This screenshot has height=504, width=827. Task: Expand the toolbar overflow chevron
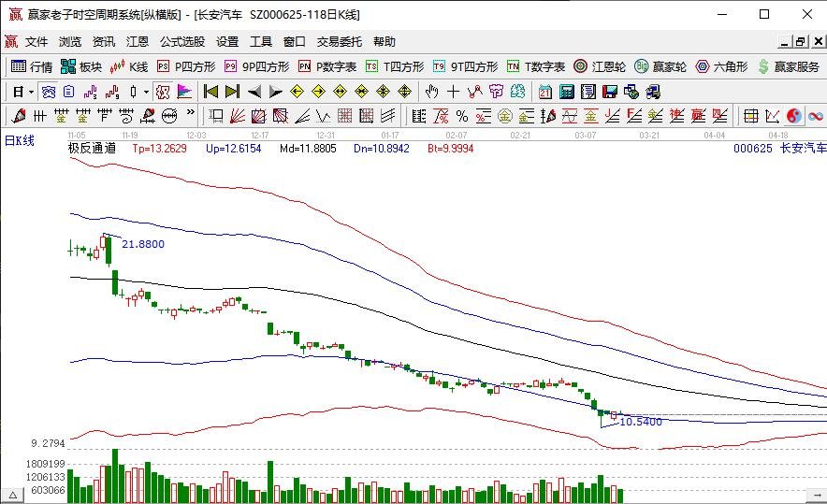pyautogui.click(x=191, y=112)
